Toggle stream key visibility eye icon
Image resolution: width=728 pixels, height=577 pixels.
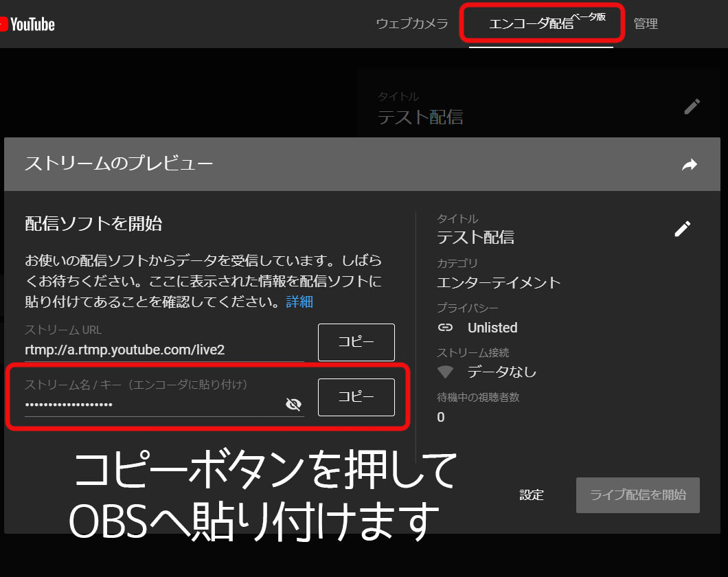[x=293, y=405]
